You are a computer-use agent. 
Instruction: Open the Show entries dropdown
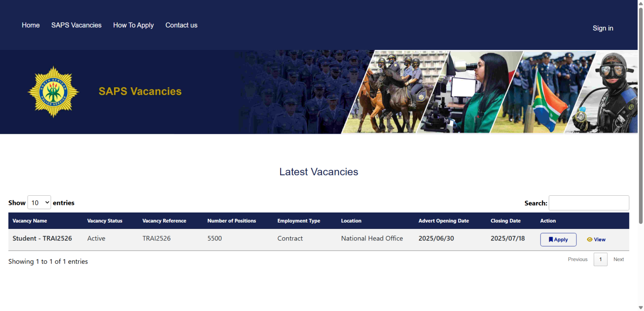pyautogui.click(x=39, y=202)
